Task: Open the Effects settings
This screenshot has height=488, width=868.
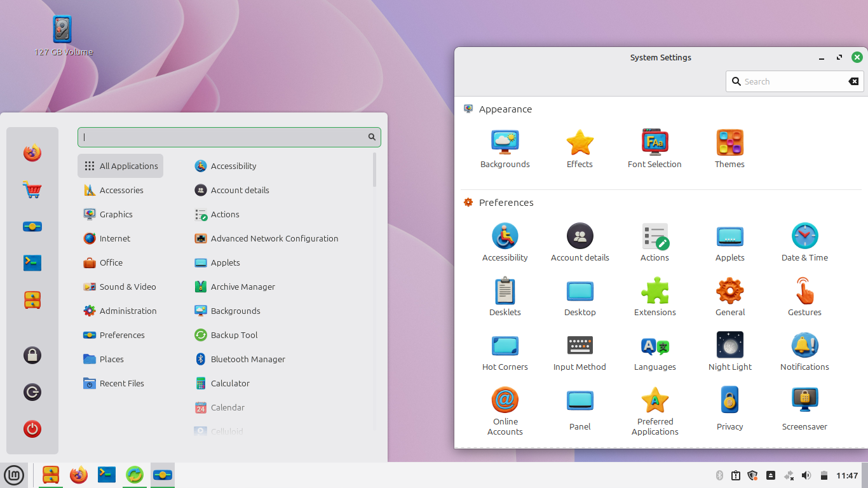Action: coord(580,149)
